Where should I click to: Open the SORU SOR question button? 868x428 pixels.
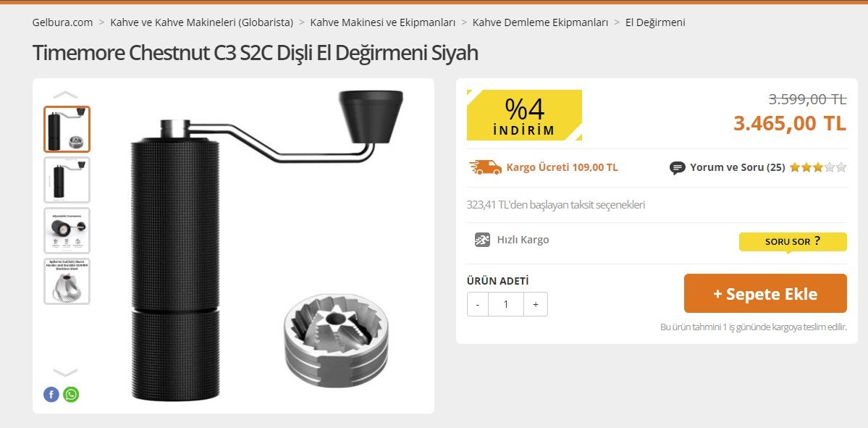(793, 242)
